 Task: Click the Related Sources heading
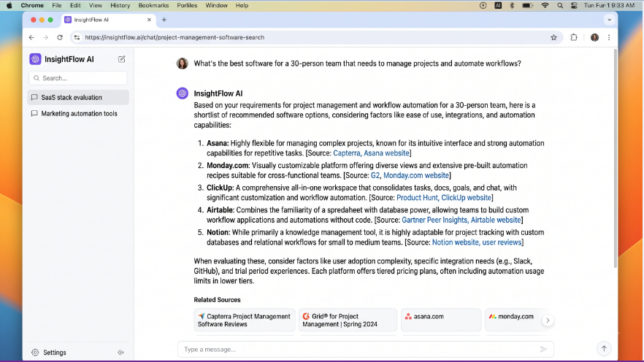218,300
